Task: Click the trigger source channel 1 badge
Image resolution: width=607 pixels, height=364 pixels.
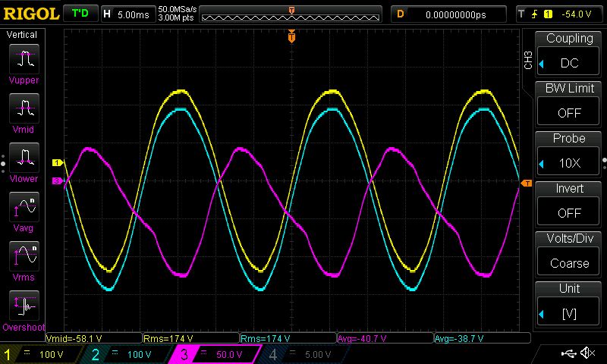Action: (x=548, y=14)
